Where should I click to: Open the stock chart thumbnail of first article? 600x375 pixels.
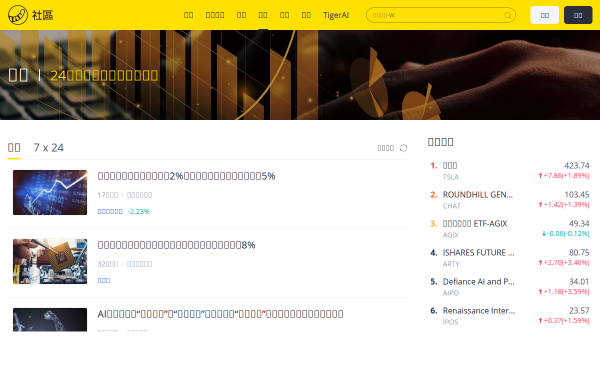[x=50, y=192]
